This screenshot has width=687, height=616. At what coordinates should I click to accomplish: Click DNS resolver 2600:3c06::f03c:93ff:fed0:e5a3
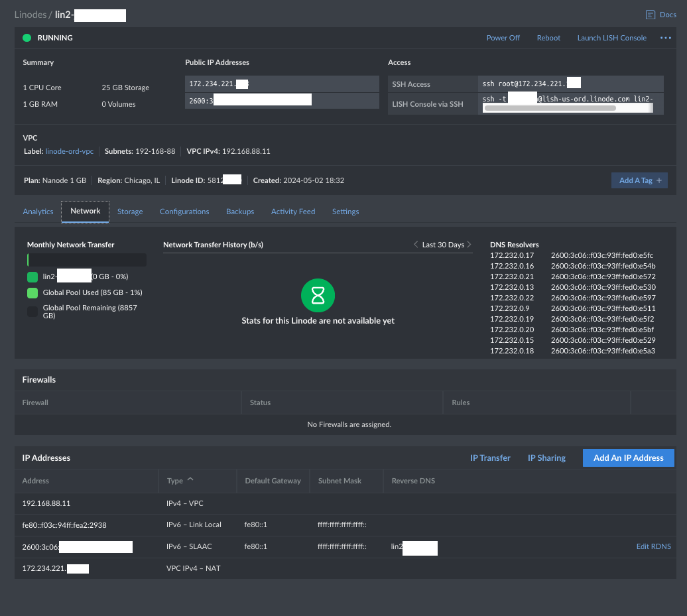tap(603, 351)
